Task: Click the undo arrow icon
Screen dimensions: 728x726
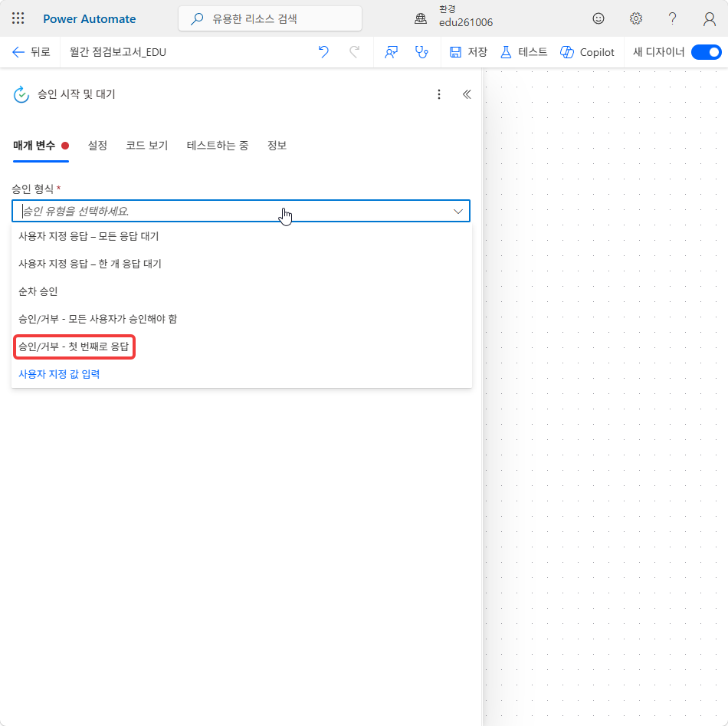Action: coord(323,52)
